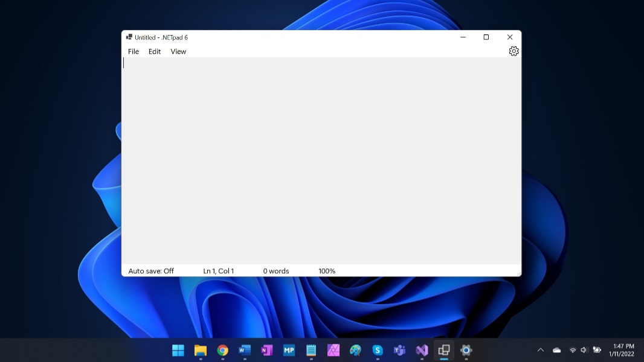644x362 pixels.
Task: Open the File menu
Action: coord(134,52)
